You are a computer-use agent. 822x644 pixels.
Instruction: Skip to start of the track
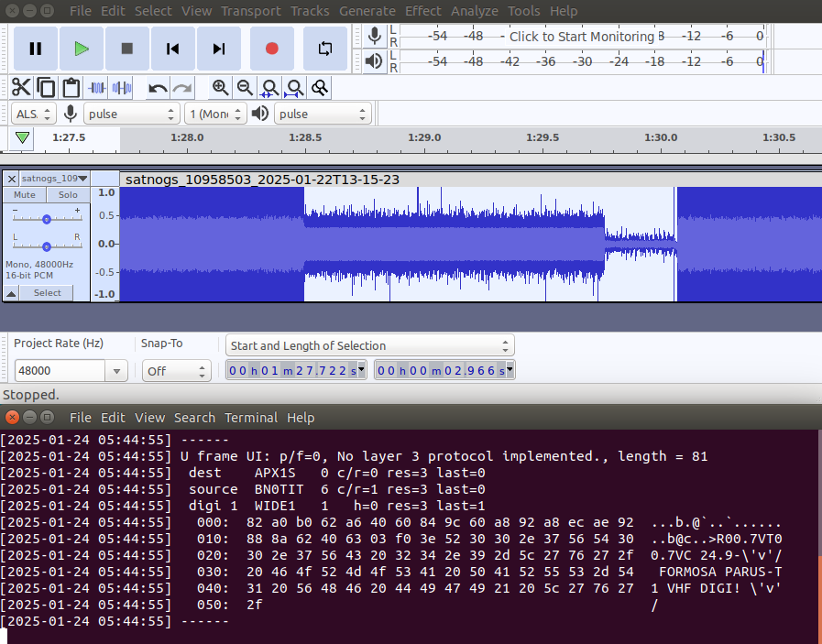tap(173, 49)
